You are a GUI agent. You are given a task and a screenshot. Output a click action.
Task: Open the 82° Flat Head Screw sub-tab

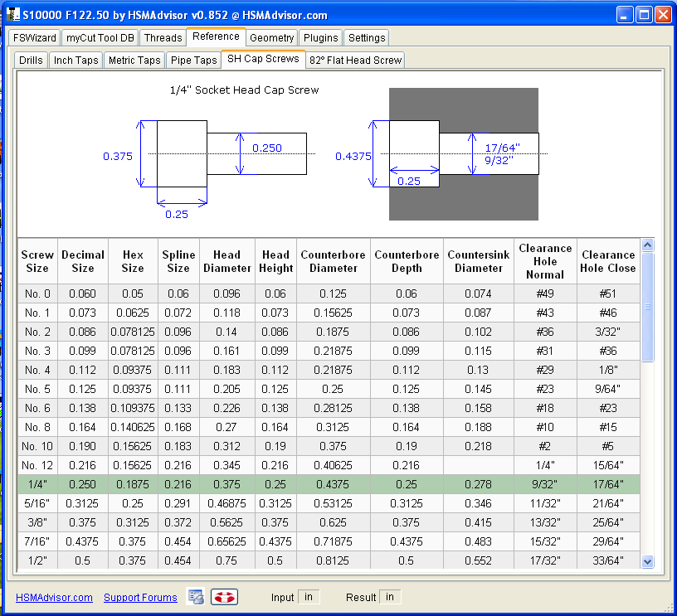tap(355, 60)
